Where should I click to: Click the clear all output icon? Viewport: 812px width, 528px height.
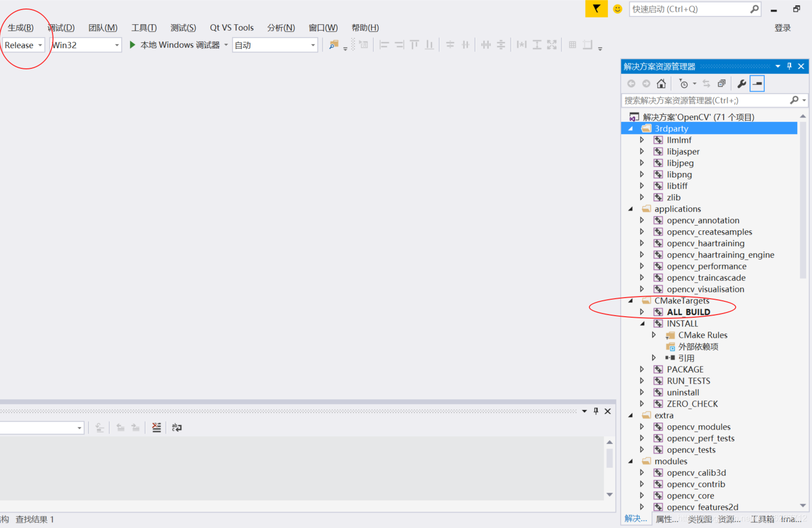point(156,427)
